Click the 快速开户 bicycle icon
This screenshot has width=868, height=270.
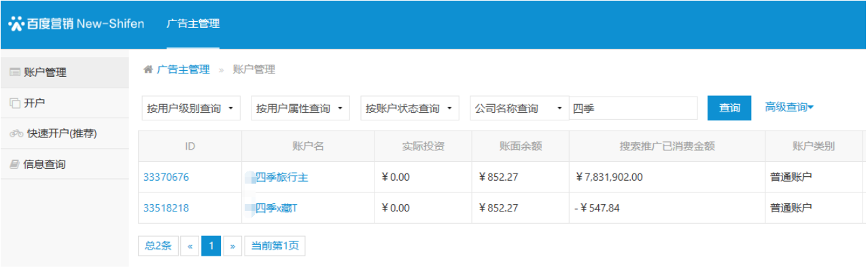coord(16,134)
